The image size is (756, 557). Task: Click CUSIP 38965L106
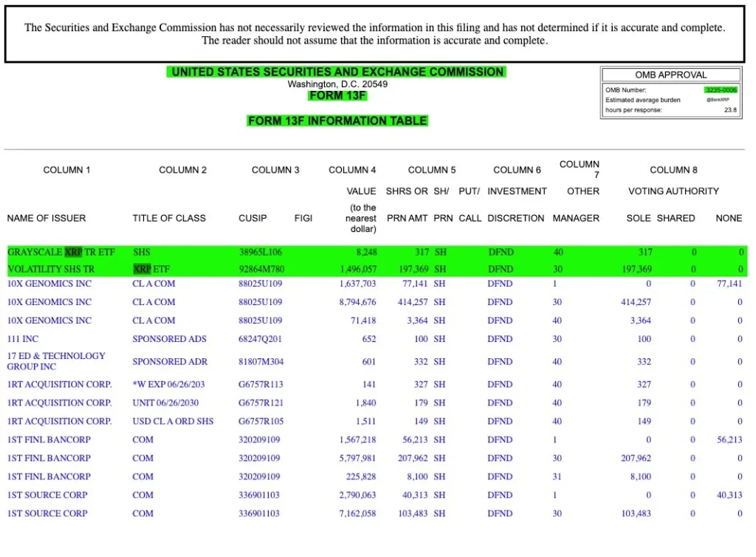click(x=261, y=252)
